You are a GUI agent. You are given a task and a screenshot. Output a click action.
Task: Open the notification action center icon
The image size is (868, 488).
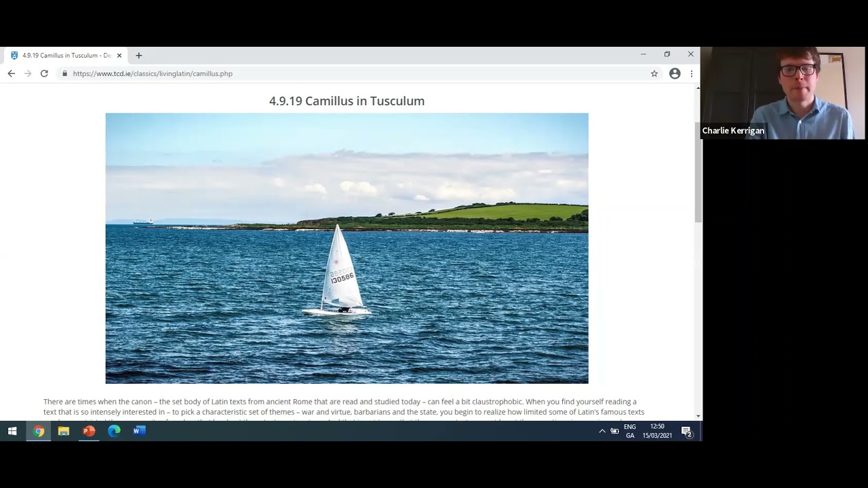click(x=686, y=431)
